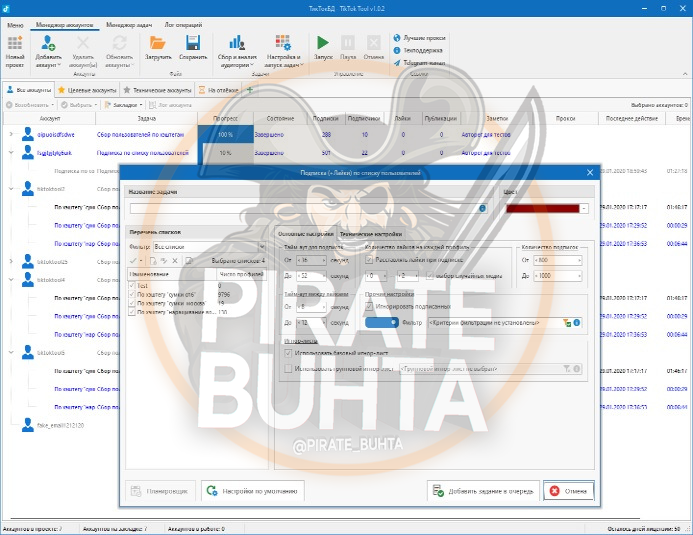Click the green Launch play icon

coord(323,43)
